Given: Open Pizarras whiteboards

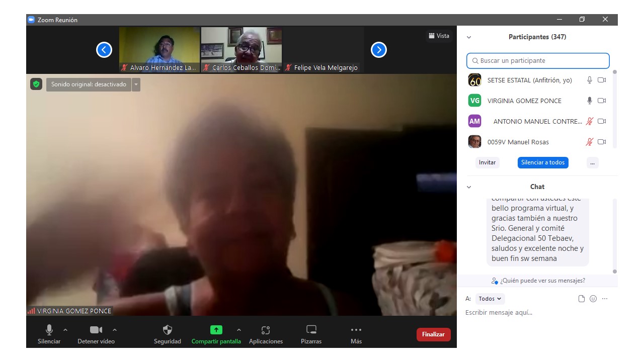Looking at the screenshot, I should coord(311,334).
